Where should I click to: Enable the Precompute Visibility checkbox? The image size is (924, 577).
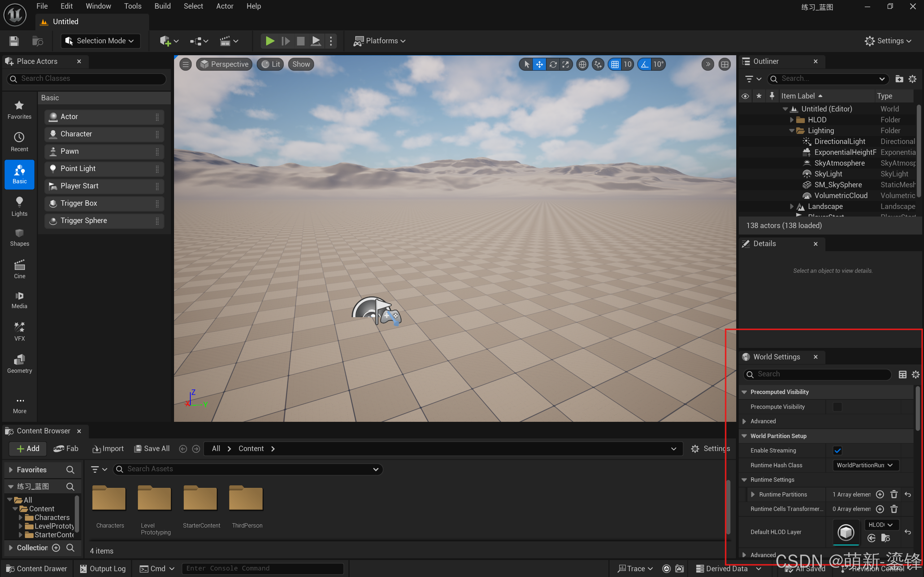[837, 407]
